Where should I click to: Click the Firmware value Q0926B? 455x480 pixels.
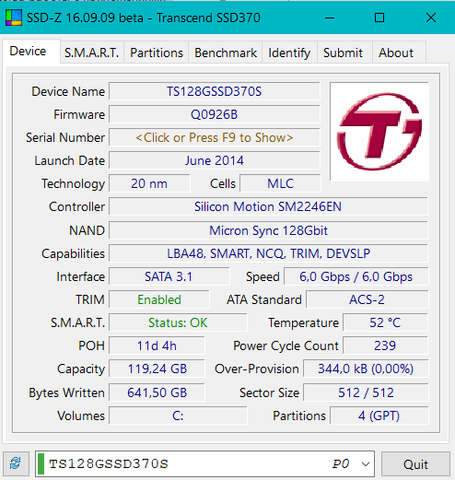point(214,114)
